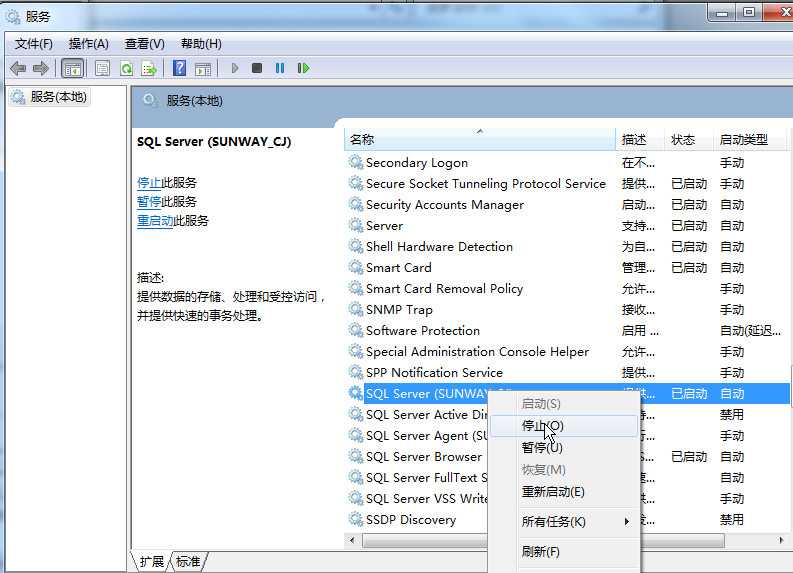Viewport: 793px width, 573px height.
Task: Select Security Accounts Manager service
Action: coord(566,204)
